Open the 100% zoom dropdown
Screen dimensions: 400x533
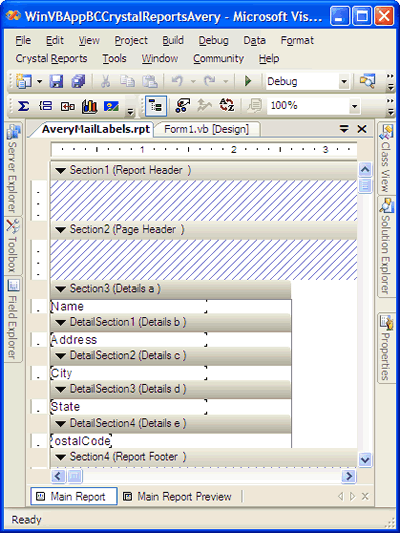(x=354, y=106)
